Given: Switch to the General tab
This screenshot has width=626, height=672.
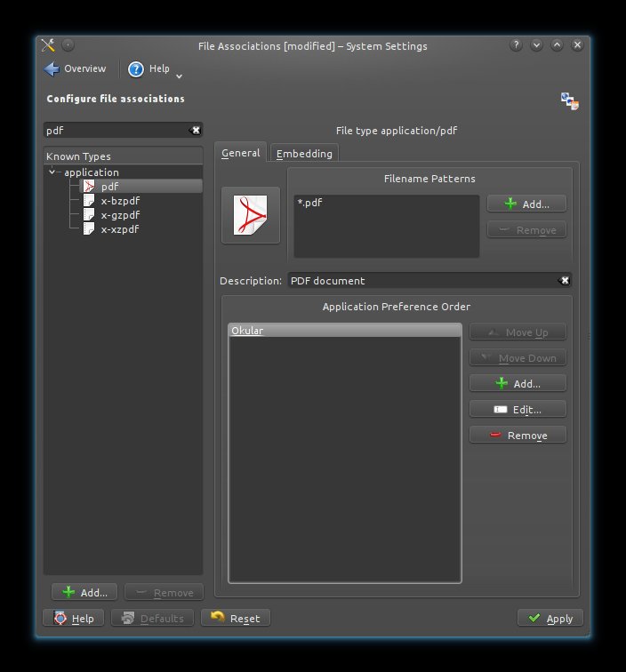Looking at the screenshot, I should click(241, 153).
